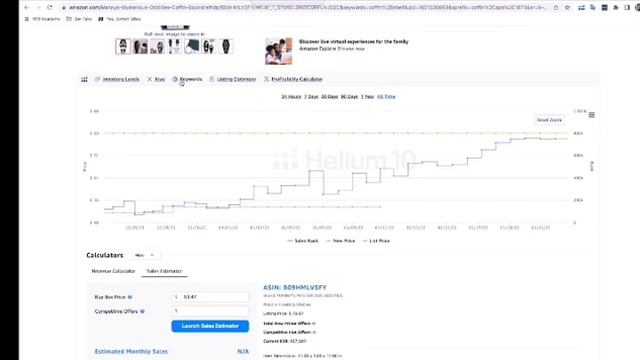The height and width of the screenshot is (360, 640).
Task: Select the 1 Year time range
Action: 367,97
